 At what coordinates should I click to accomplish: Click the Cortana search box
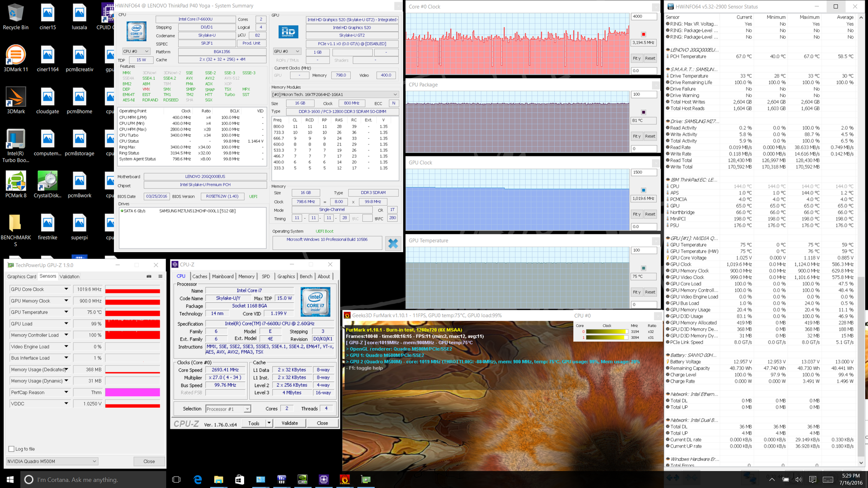(94, 479)
